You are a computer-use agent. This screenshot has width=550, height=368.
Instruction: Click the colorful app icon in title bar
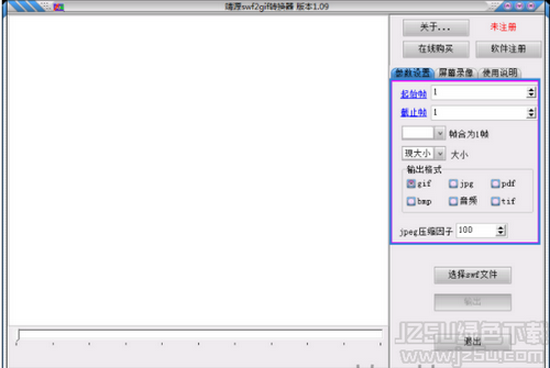59,6
